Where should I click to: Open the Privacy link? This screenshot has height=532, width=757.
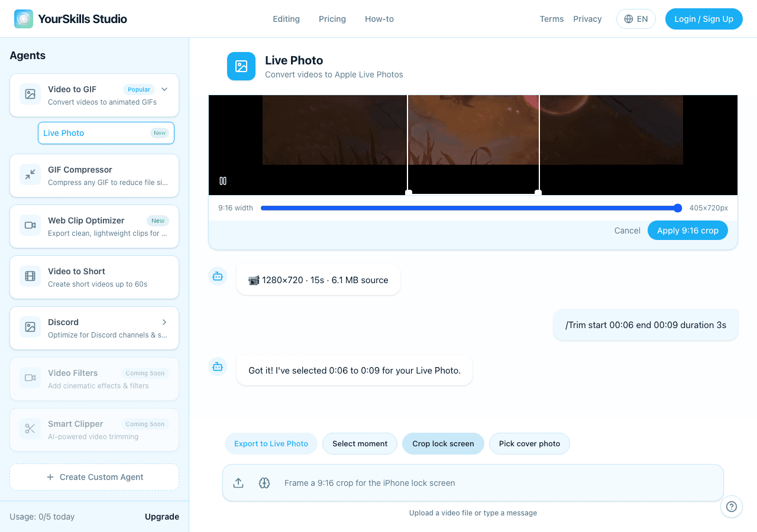[587, 19]
